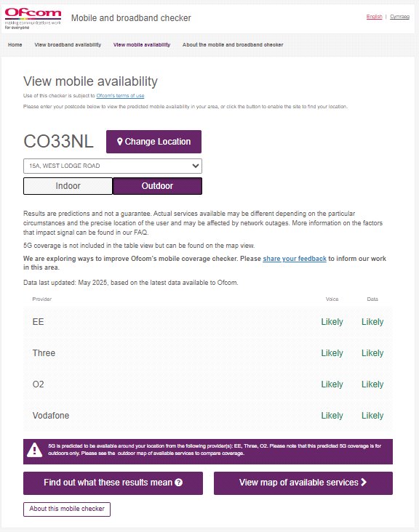This screenshot has width=419, height=532.
Task: Click the 5G warning triangle icon
Action: click(x=35, y=451)
